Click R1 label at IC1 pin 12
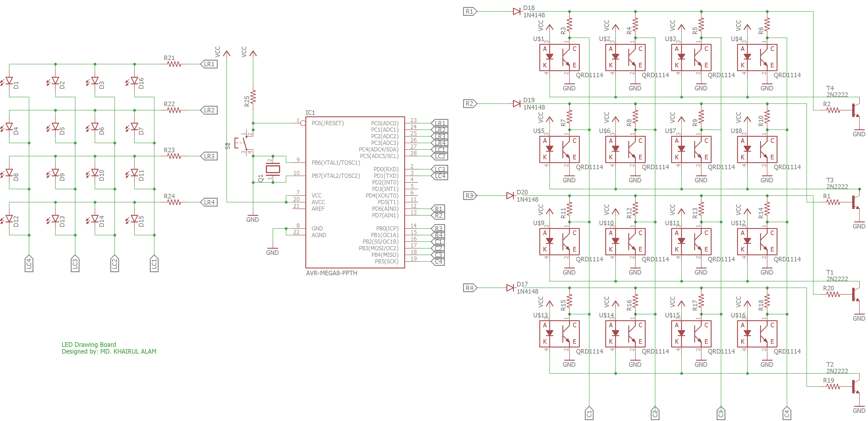The image size is (868, 421). click(438, 209)
